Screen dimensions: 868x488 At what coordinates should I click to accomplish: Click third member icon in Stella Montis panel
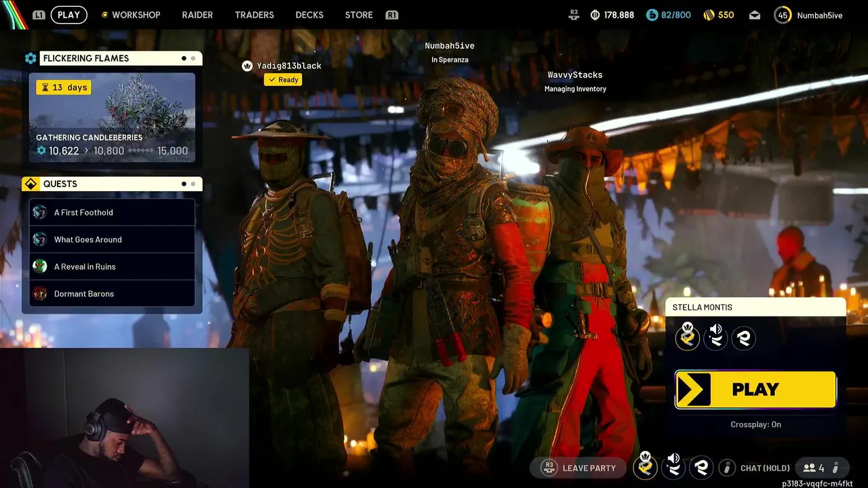(x=743, y=338)
